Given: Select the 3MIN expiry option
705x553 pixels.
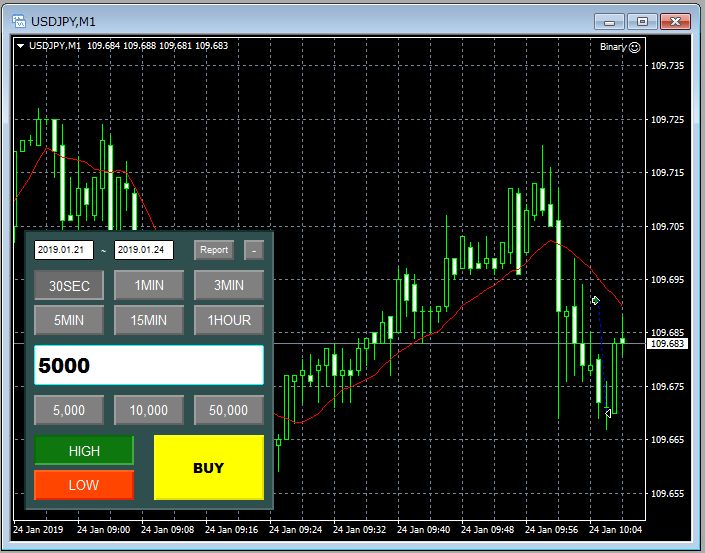Looking at the screenshot, I should click(x=229, y=286).
